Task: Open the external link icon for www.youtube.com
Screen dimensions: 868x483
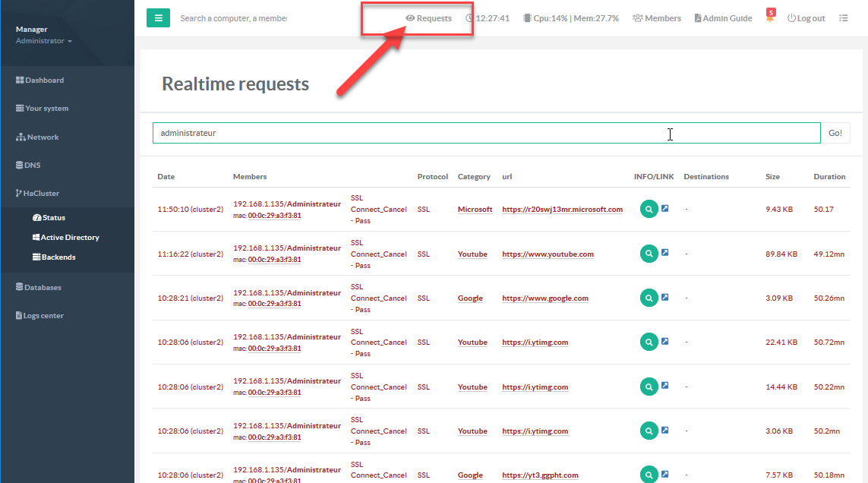Action: coord(664,253)
